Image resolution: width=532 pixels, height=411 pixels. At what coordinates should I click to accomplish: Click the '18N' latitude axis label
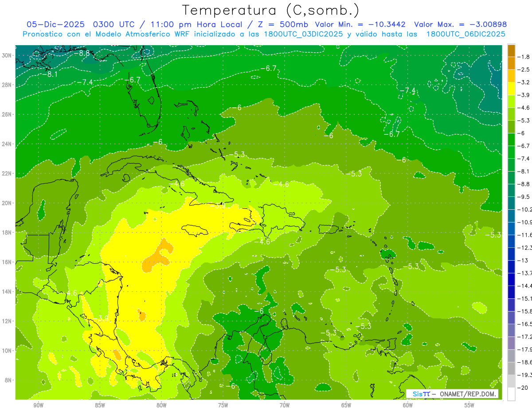[x=8, y=232]
